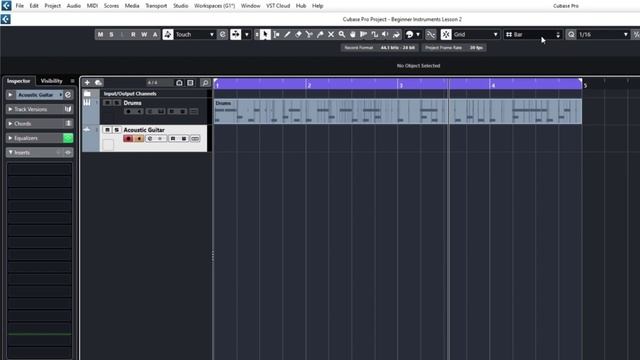
Task: Select the Split scissors tool
Action: pos(309,35)
